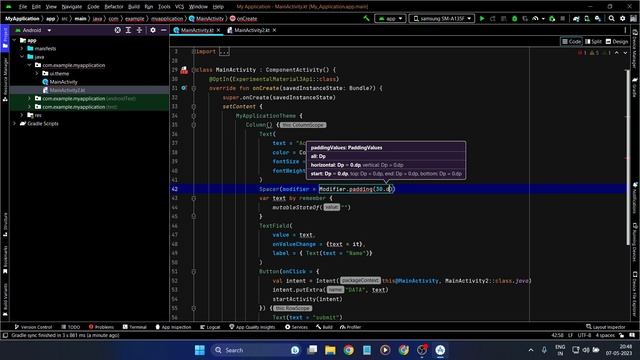Viewport: 640px width, 360px height.
Task: Open Search Everywhere magnifier icon
Action: [x=611, y=18]
